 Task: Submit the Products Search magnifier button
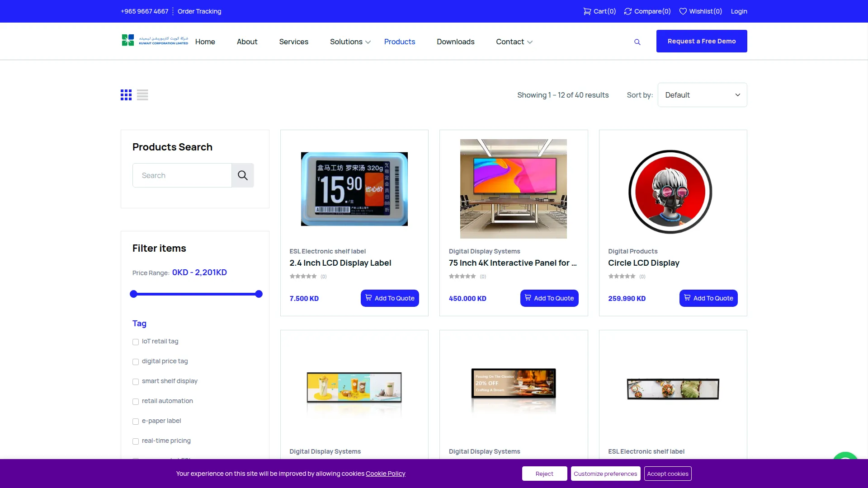(x=243, y=175)
